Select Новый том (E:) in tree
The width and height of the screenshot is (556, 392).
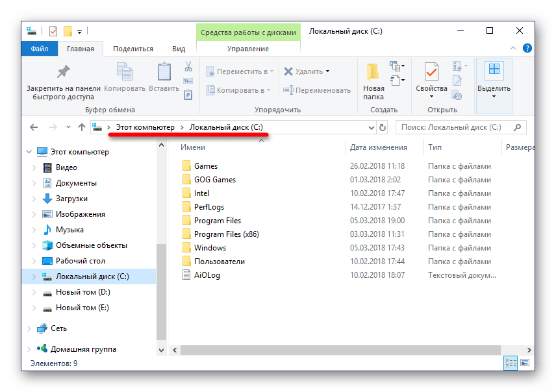pyautogui.click(x=82, y=308)
